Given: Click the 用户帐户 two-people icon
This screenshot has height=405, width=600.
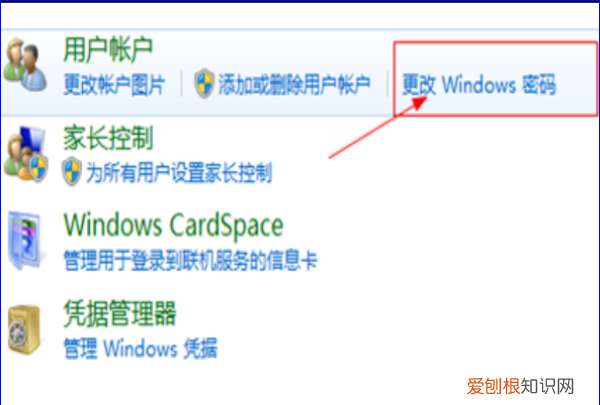Looking at the screenshot, I should pyautogui.click(x=25, y=64).
